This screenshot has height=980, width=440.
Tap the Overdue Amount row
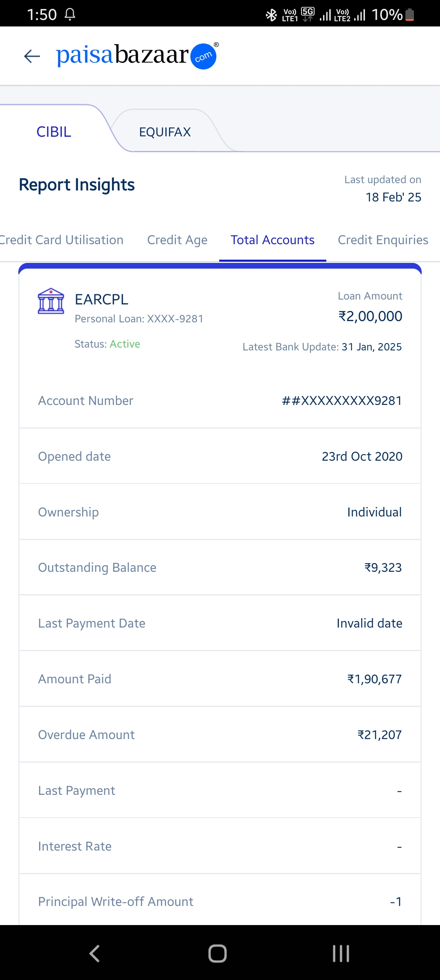220,735
